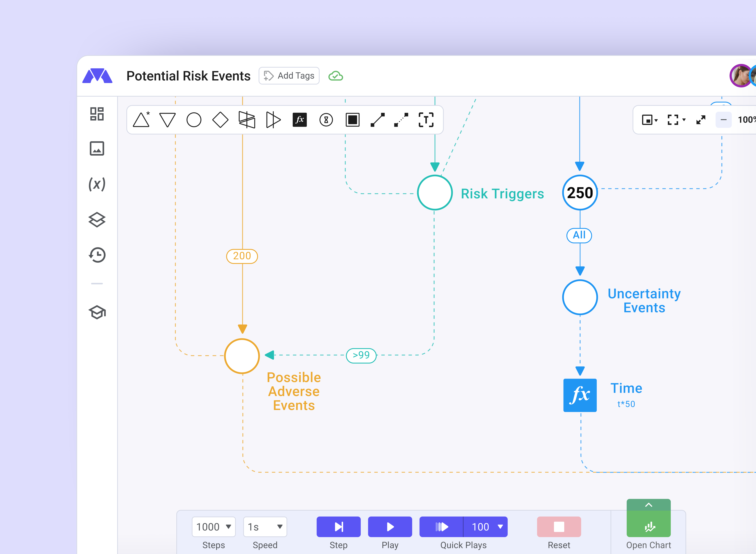This screenshot has width=756, height=554.
Task: Click the Open Chart green button
Action: (649, 524)
